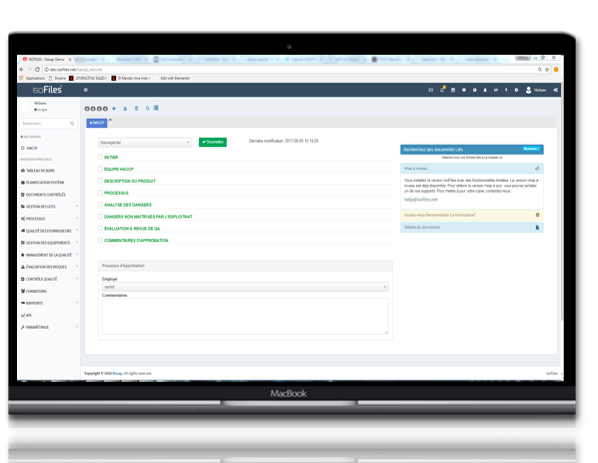Viewport: 598px width, 463px height.
Task: Open the Employé dropdown showing rachid
Action: coord(245,287)
